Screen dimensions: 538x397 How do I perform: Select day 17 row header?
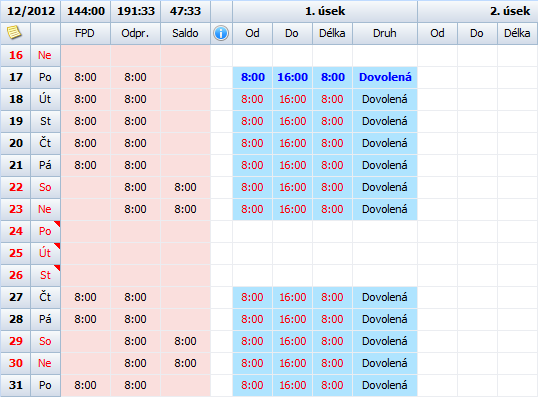click(16, 77)
